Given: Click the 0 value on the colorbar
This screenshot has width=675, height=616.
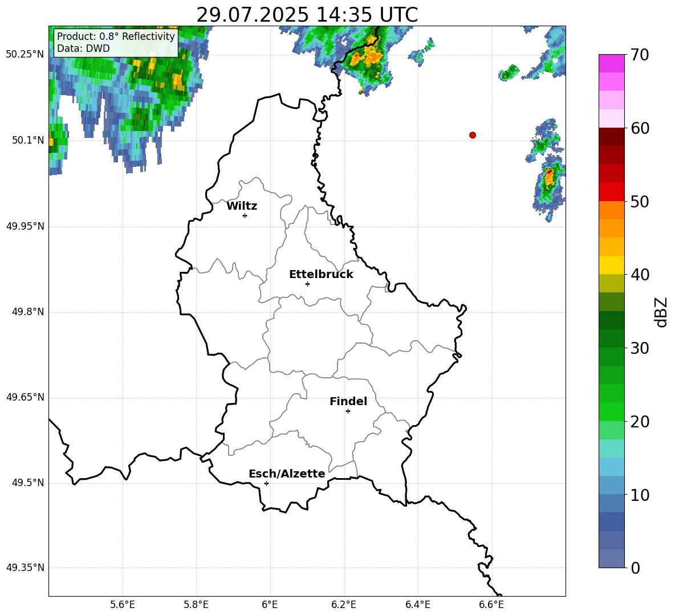Looking at the screenshot, I should (x=635, y=568).
